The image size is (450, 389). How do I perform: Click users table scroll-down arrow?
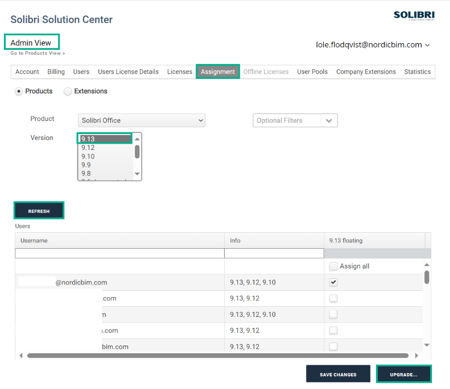click(427, 345)
